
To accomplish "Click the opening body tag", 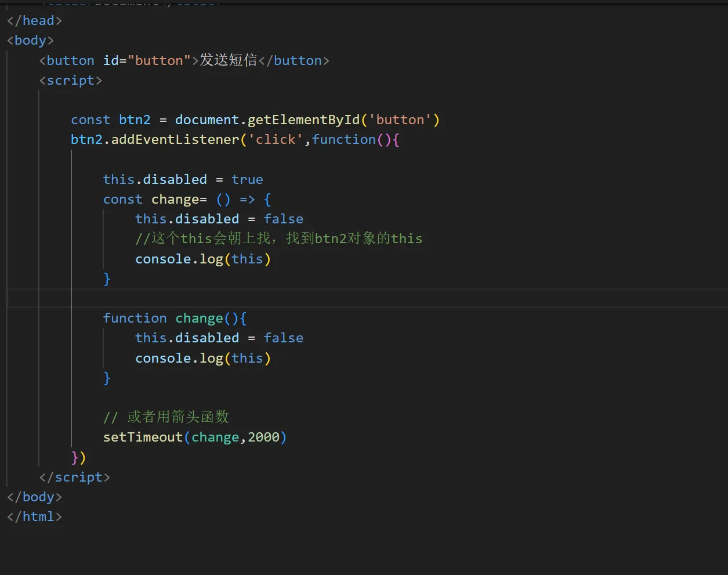I will pyautogui.click(x=30, y=40).
